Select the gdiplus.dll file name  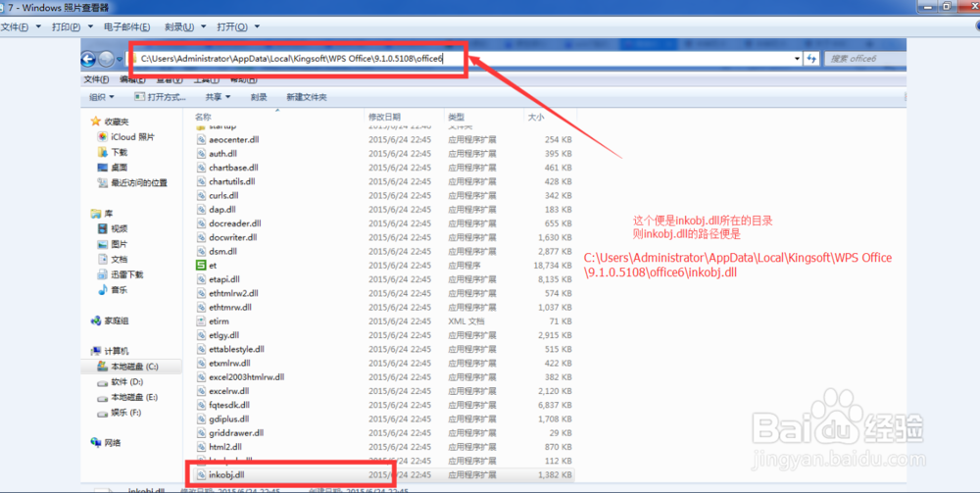[x=228, y=419]
